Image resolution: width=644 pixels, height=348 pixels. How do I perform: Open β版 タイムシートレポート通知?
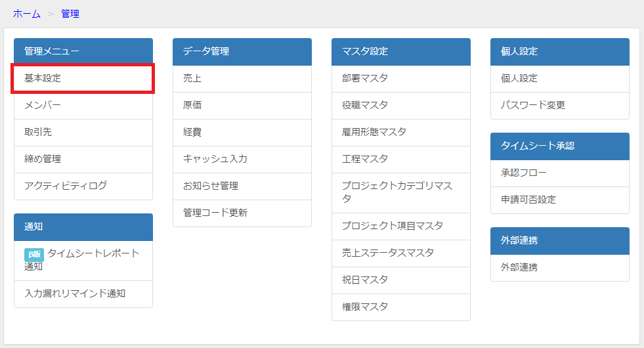pos(83,261)
